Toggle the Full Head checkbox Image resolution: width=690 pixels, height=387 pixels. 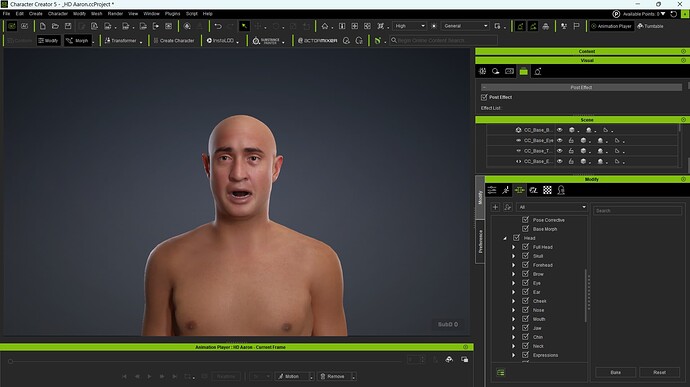525,247
